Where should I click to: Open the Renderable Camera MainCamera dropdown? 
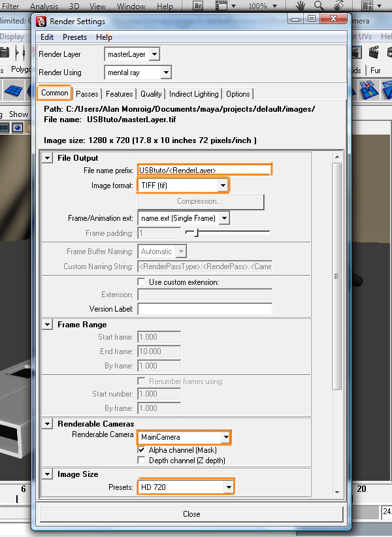(x=184, y=437)
